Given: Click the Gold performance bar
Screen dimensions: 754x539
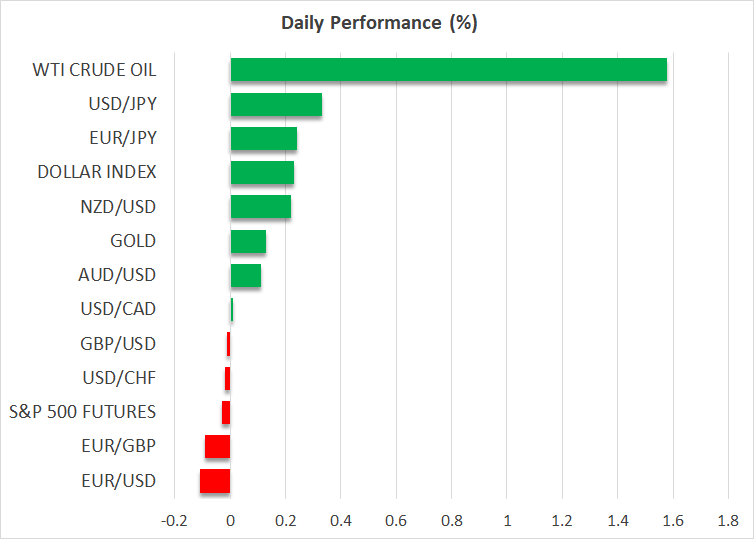Looking at the screenshot, I should point(248,241).
